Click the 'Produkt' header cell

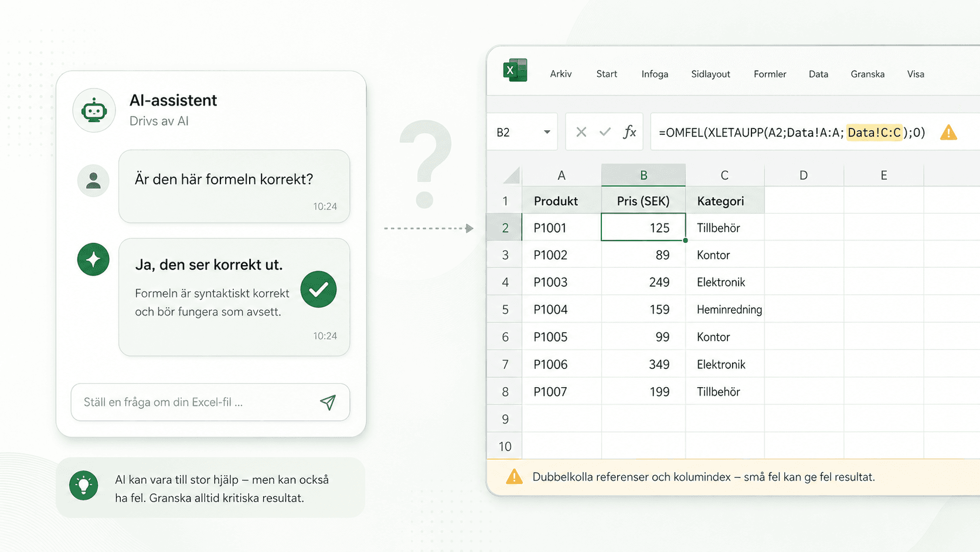(562, 201)
